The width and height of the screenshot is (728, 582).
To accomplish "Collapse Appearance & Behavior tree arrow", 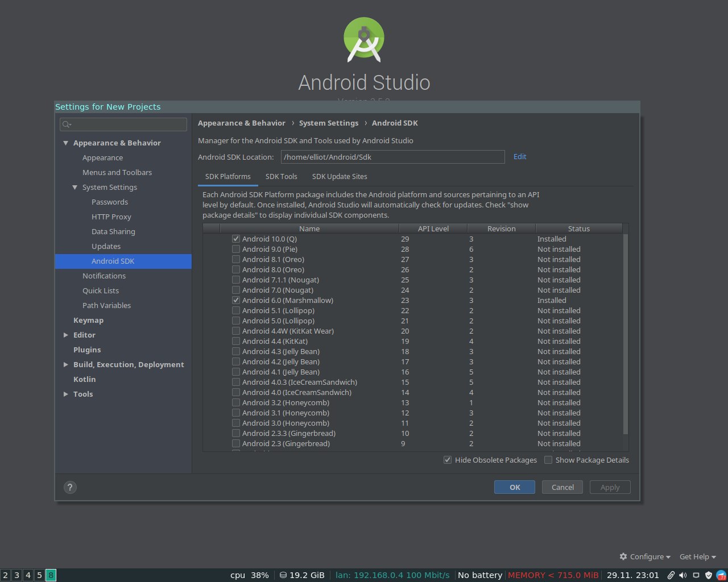I will click(66, 143).
